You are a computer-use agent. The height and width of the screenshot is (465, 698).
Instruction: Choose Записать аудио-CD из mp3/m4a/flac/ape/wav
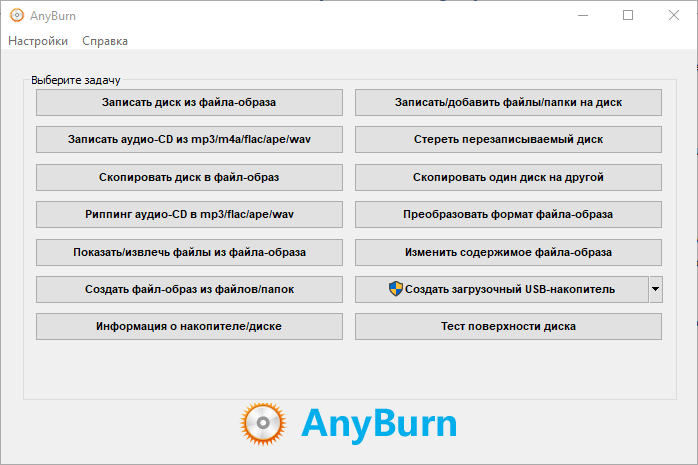point(189,139)
